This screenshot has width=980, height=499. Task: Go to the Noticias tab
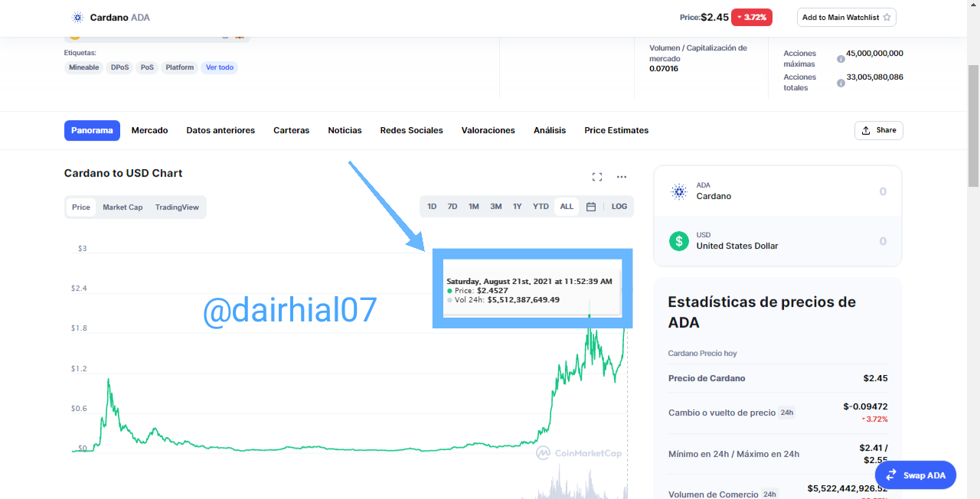point(345,130)
